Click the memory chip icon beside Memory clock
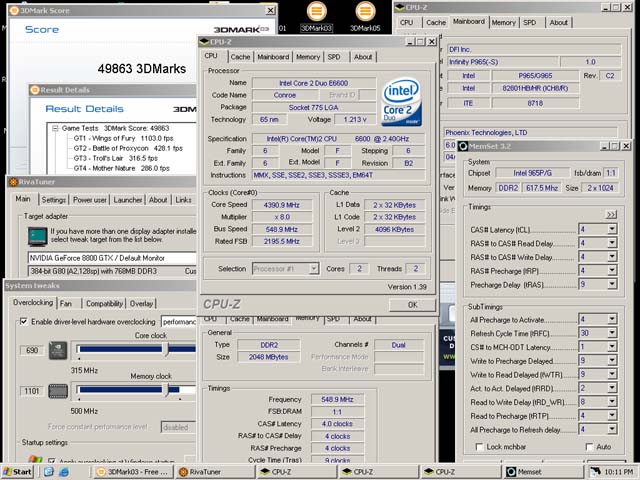The height and width of the screenshot is (480, 640). point(58,391)
